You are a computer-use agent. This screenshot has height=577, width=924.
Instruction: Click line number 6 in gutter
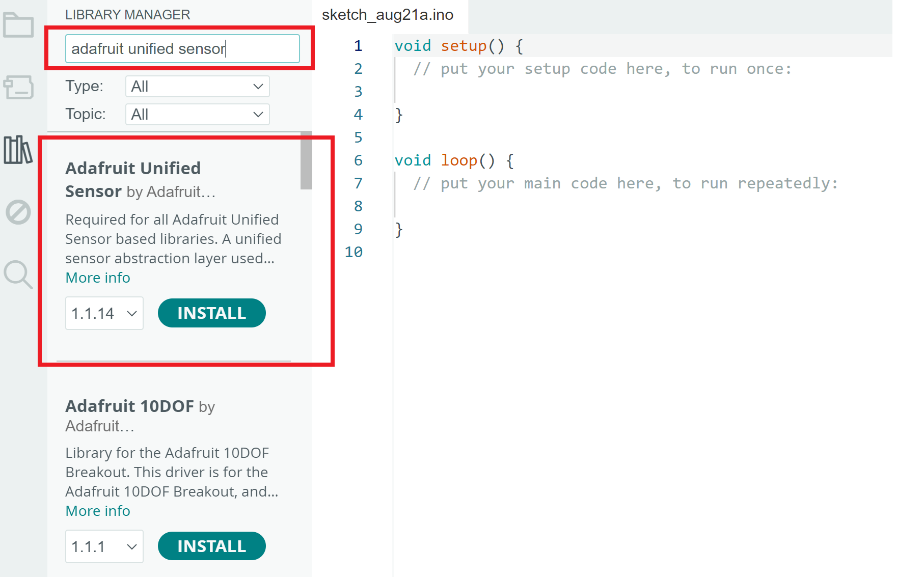pyautogui.click(x=358, y=160)
